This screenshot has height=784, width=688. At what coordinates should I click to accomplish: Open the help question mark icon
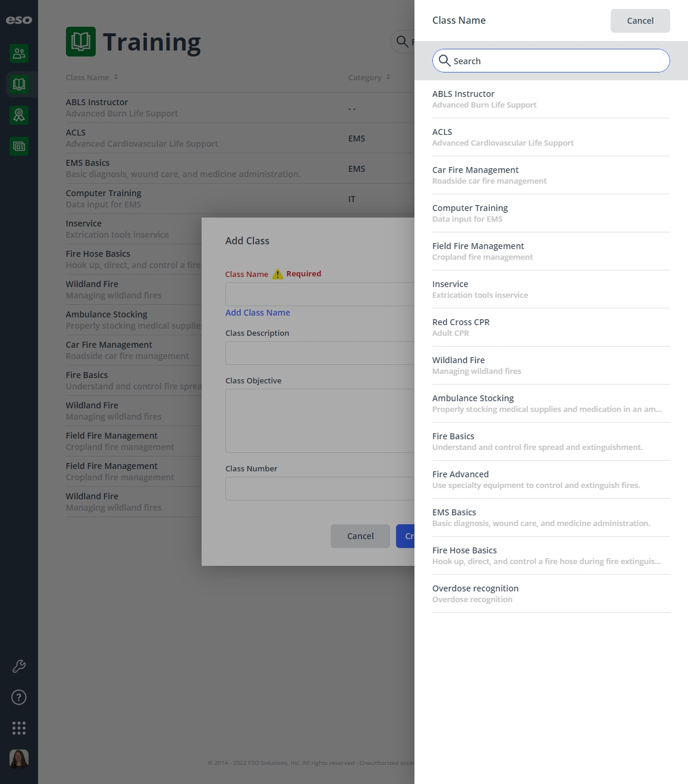point(19,697)
